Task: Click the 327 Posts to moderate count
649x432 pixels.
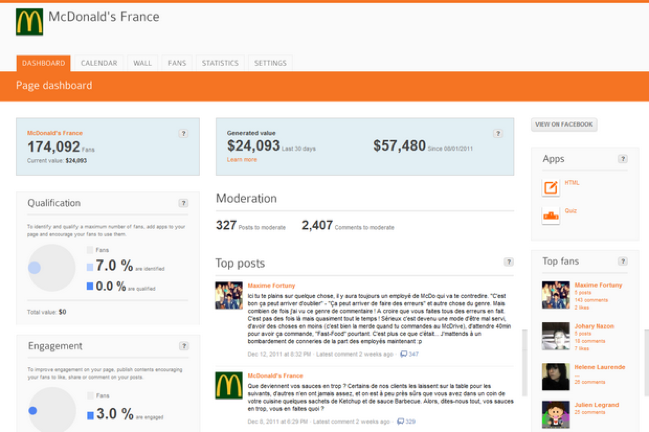Action: (x=251, y=226)
